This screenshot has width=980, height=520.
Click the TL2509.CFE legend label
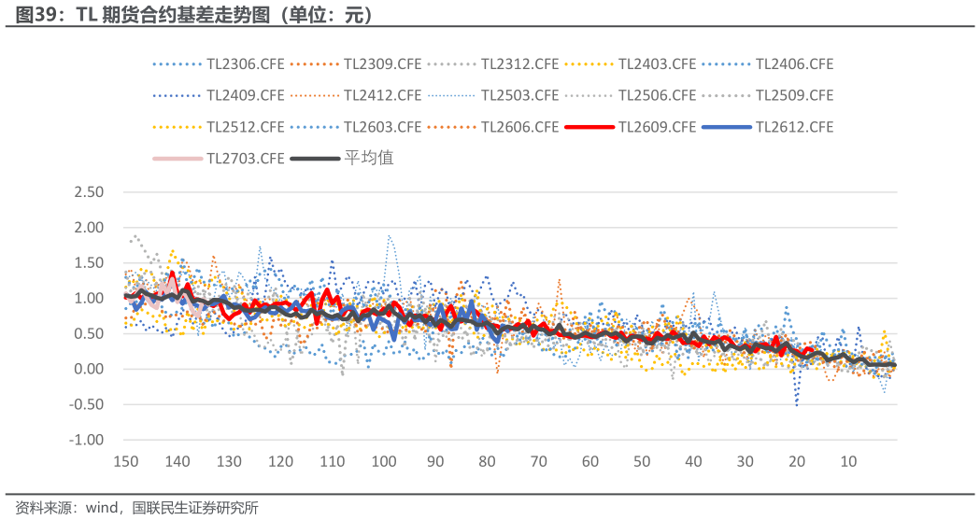(794, 95)
